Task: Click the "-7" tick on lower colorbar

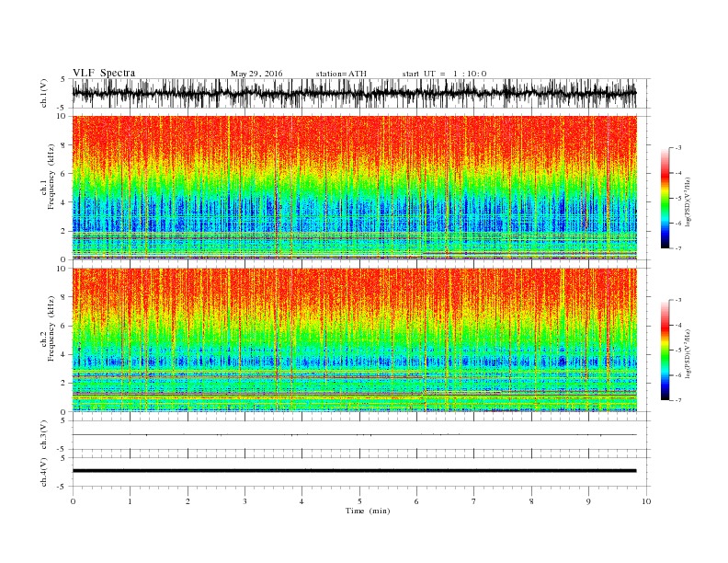Action: click(x=677, y=400)
